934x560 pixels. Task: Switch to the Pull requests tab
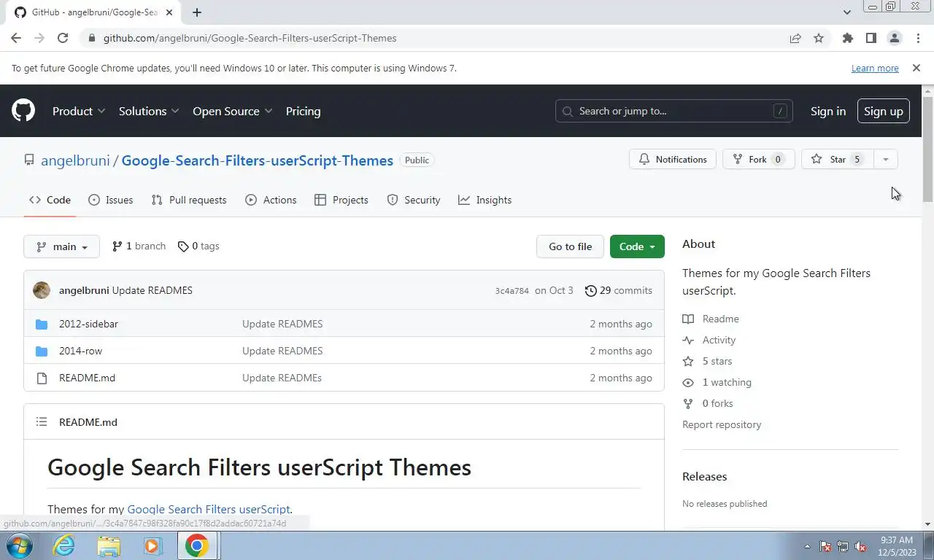coord(189,200)
